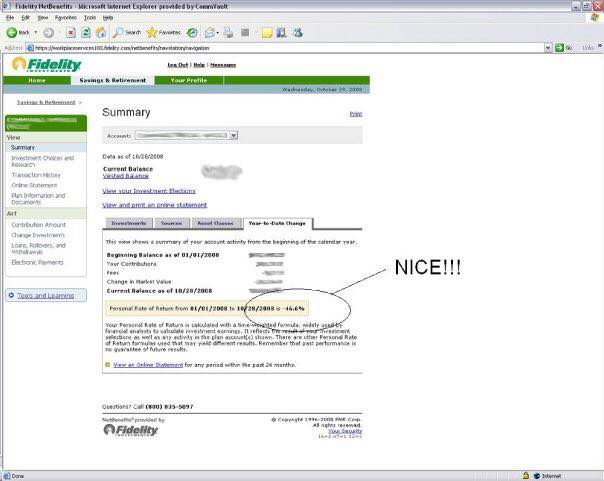Expand the address bar URL dropdown
This screenshot has height=481, width=604.
[x=546, y=47]
